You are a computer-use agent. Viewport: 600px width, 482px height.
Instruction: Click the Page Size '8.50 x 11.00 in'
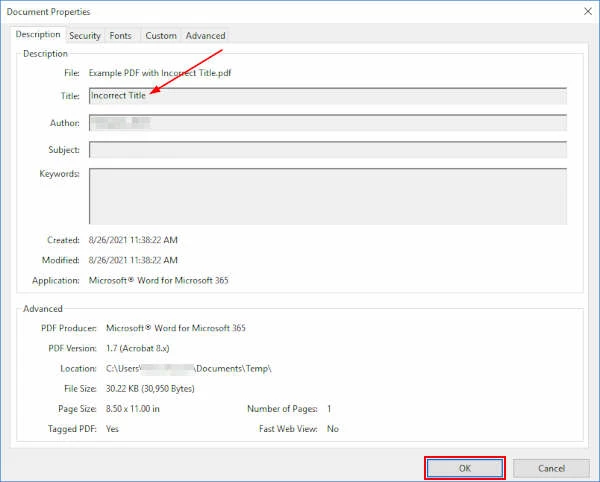[x=132, y=409]
